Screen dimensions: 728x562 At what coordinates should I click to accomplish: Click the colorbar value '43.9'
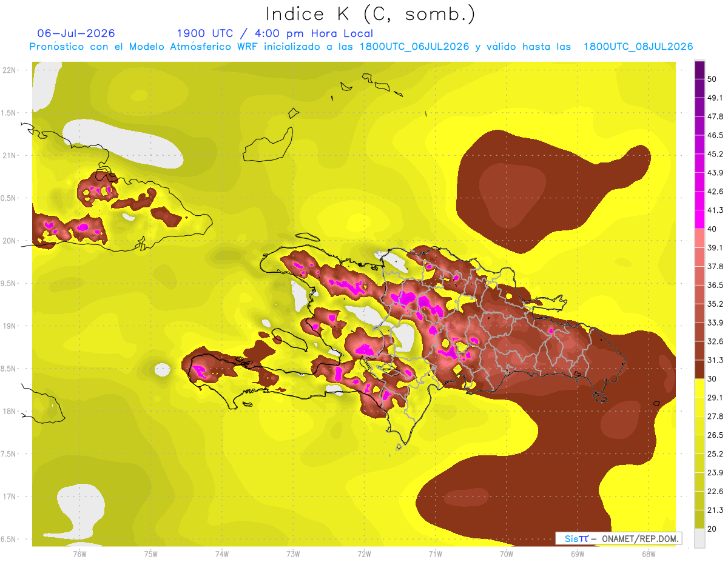click(x=715, y=173)
